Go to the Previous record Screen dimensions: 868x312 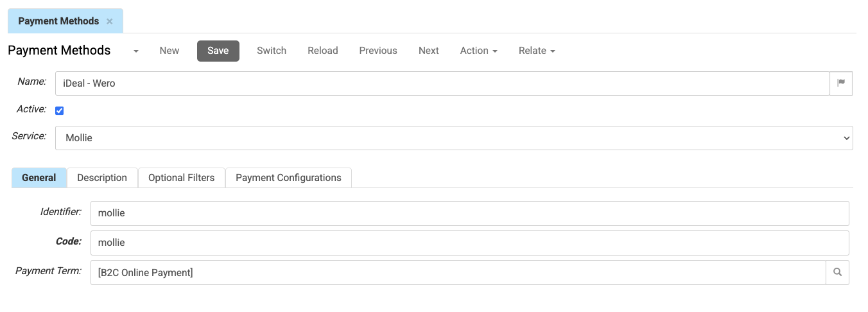[x=378, y=51]
